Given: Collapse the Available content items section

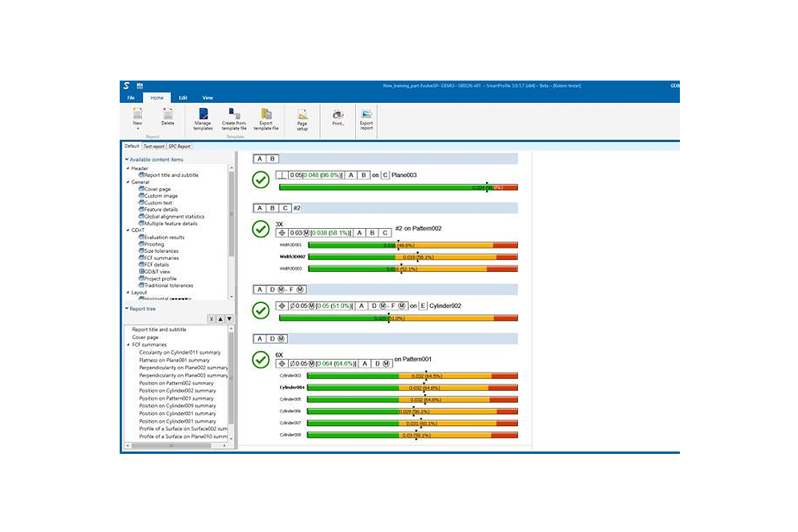Looking at the screenshot, I should point(126,160).
